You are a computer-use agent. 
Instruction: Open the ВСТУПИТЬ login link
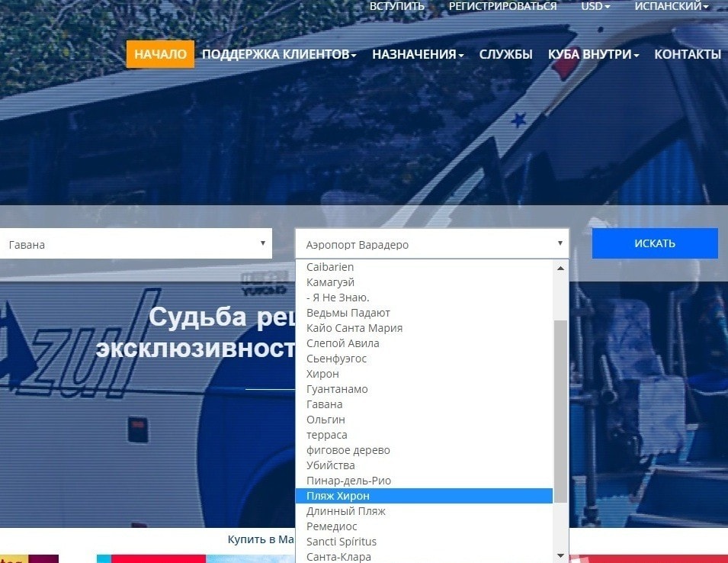pos(396,6)
